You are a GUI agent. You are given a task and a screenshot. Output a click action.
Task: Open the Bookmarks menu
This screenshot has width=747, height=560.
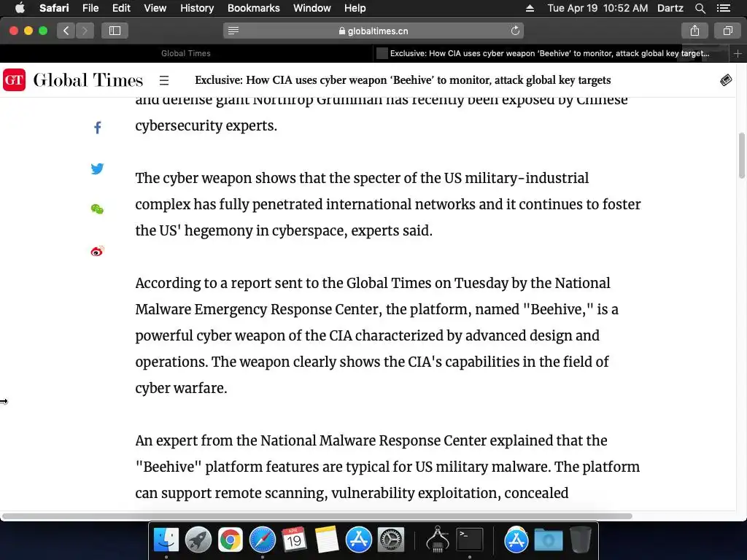[253, 8]
